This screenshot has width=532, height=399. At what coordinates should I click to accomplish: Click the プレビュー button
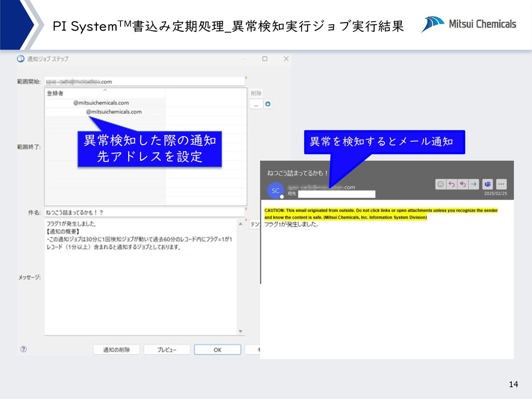click(167, 350)
